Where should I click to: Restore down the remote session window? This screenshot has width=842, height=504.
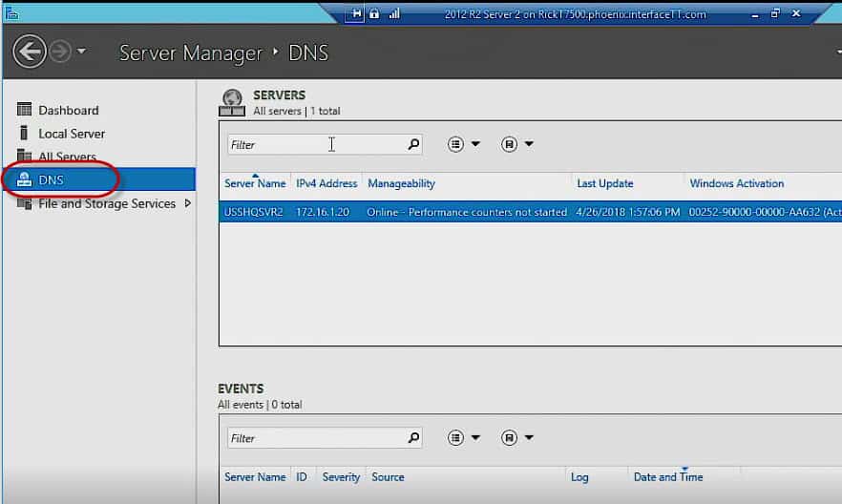tap(775, 13)
